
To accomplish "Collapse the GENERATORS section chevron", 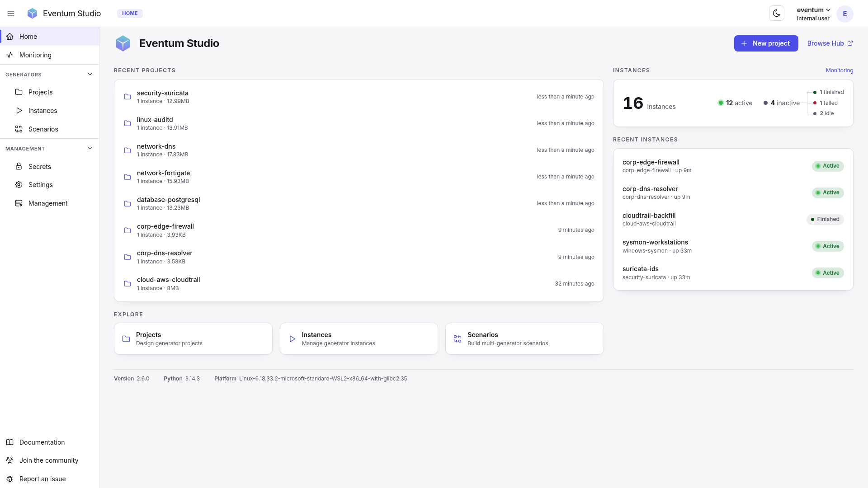I will coord(90,74).
